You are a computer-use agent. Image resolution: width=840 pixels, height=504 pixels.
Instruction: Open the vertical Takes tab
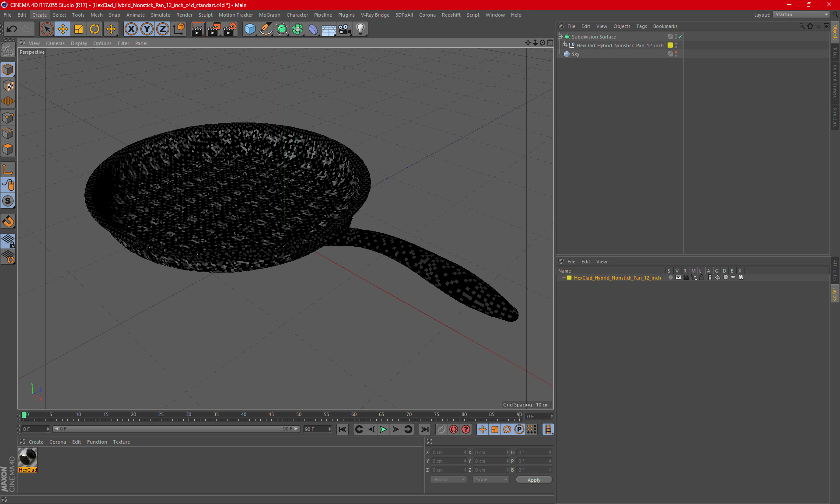tap(835, 52)
